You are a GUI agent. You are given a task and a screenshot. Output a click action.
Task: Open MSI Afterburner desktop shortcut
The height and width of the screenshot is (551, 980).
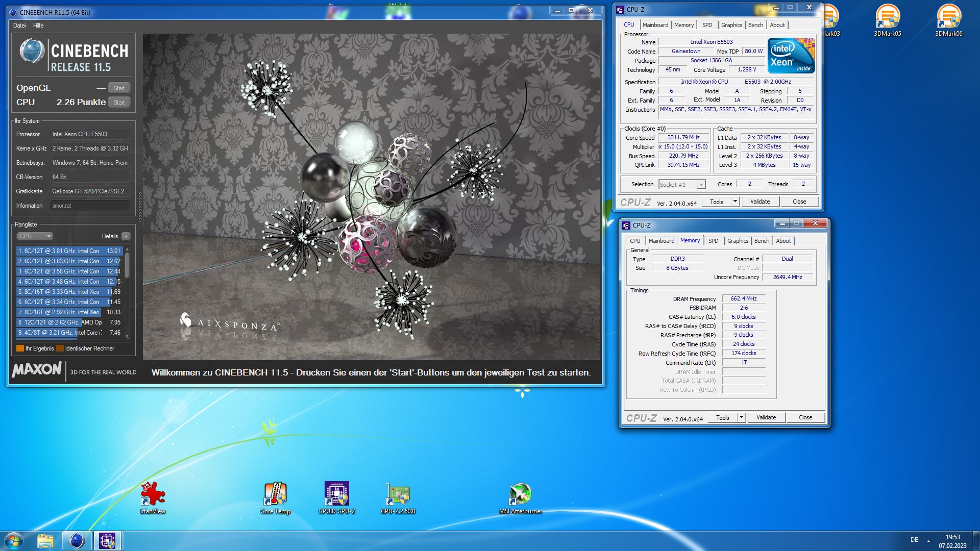coord(520,497)
